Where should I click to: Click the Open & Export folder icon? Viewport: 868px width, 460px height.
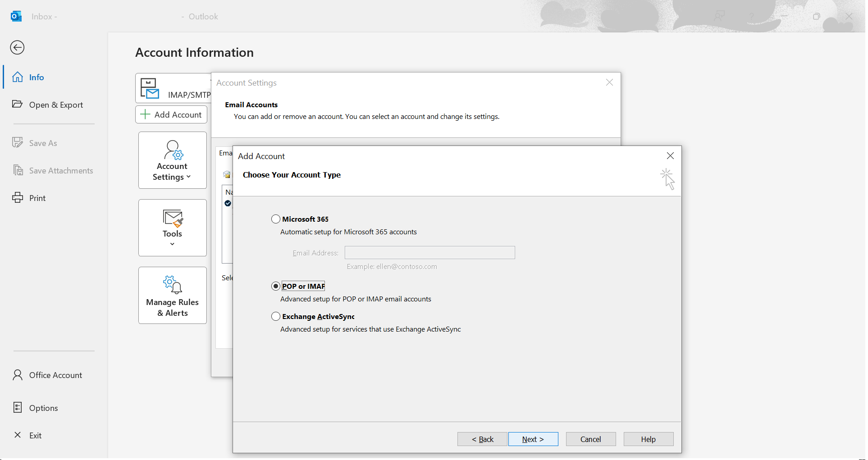(18, 104)
